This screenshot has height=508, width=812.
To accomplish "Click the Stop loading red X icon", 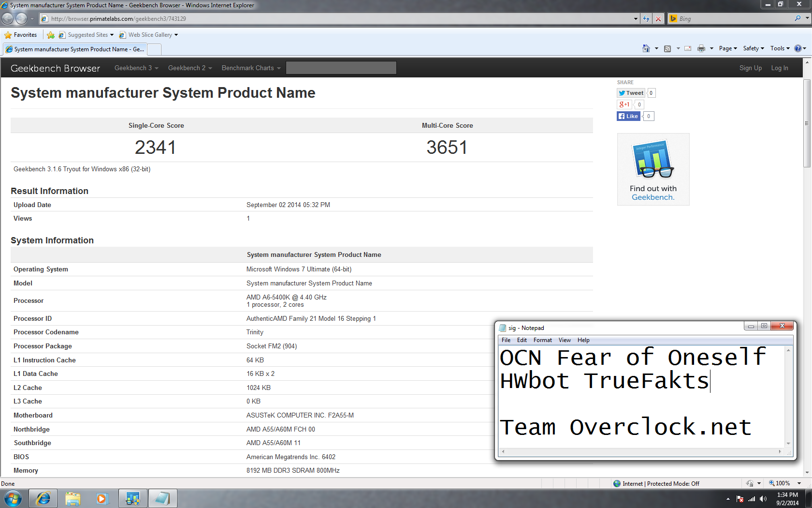I will coord(658,18).
